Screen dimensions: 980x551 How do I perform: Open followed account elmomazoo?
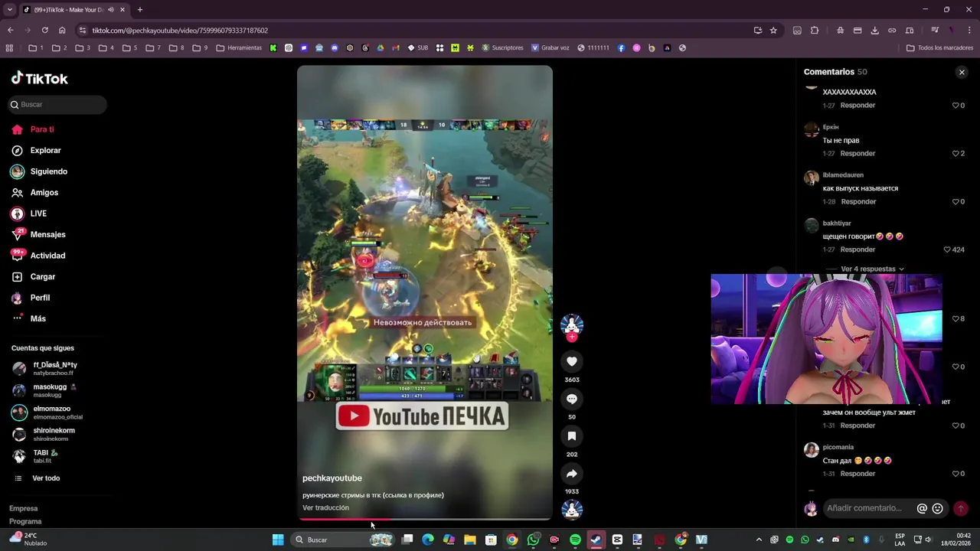tap(51, 412)
